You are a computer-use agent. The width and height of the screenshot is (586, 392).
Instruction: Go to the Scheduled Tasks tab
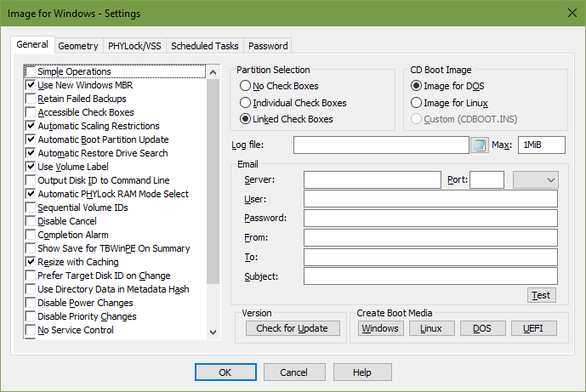click(x=205, y=46)
